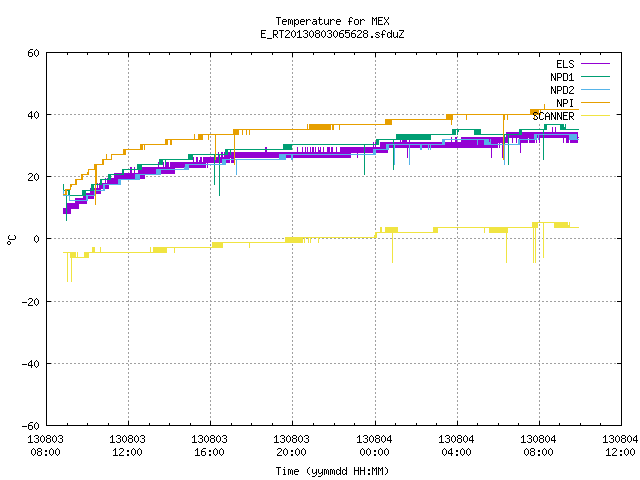Click the NPD1 green legend line
The width and height of the screenshot is (640, 480).
(x=595, y=76)
